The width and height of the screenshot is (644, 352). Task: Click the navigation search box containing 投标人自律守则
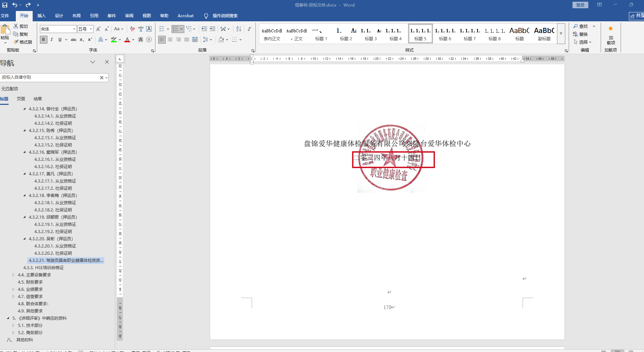point(50,77)
